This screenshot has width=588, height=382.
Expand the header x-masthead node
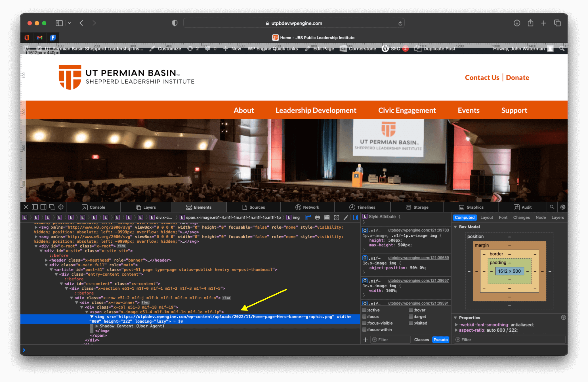click(x=46, y=260)
